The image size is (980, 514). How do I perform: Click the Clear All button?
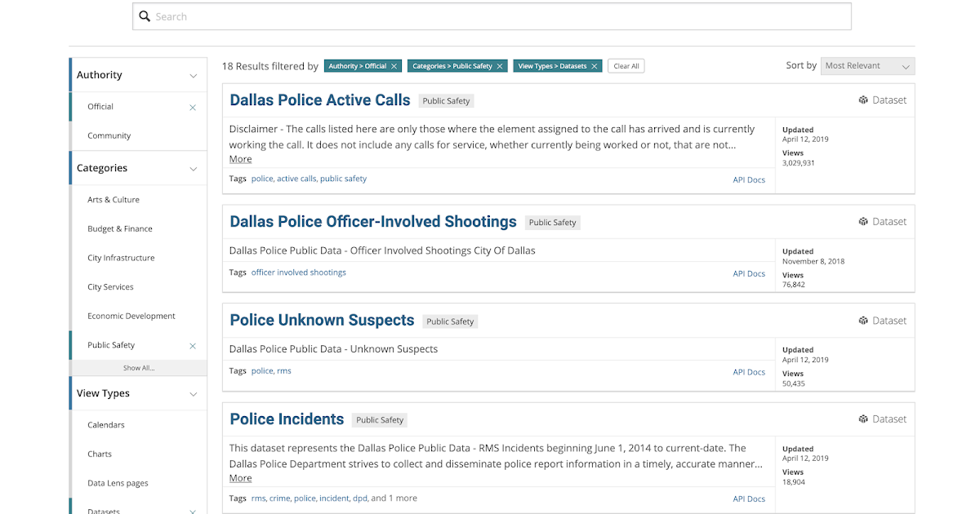coord(626,65)
